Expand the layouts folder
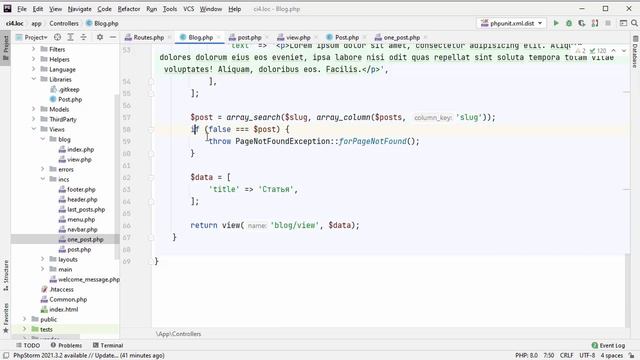Image resolution: width=640 pixels, height=360 pixels. pos(42,259)
